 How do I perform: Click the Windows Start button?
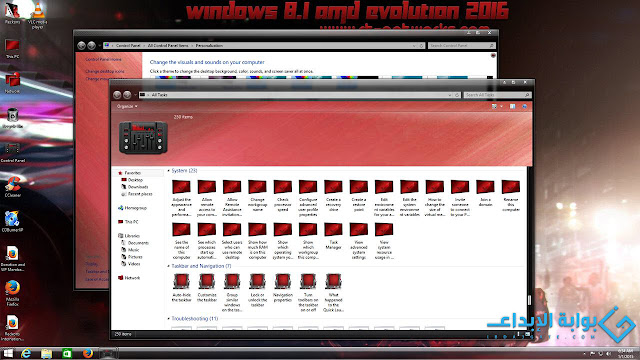coord(8,353)
